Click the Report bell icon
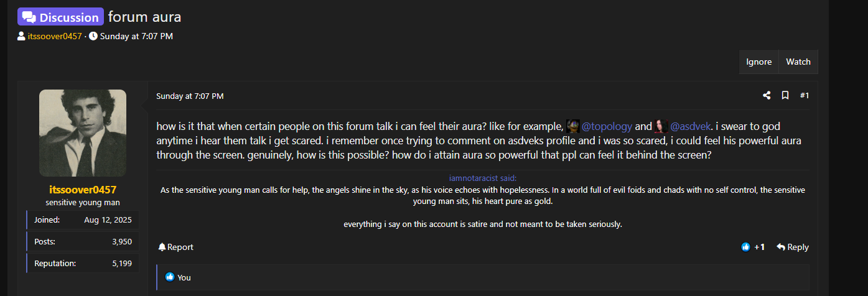 (x=162, y=247)
